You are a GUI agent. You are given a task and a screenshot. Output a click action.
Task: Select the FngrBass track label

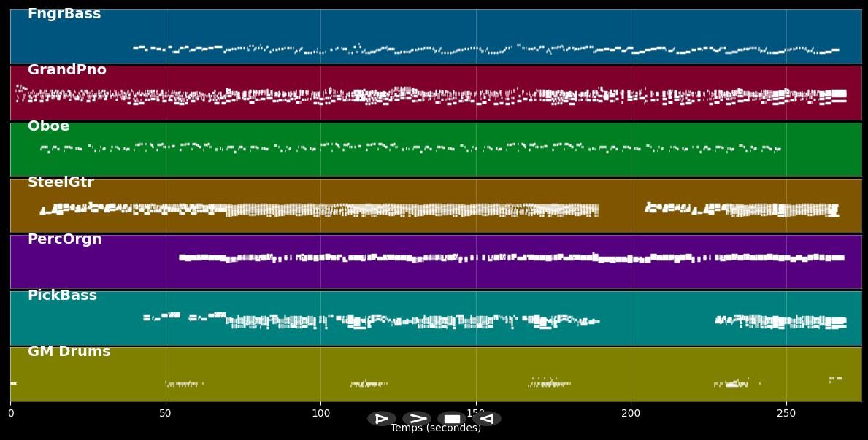64,14
